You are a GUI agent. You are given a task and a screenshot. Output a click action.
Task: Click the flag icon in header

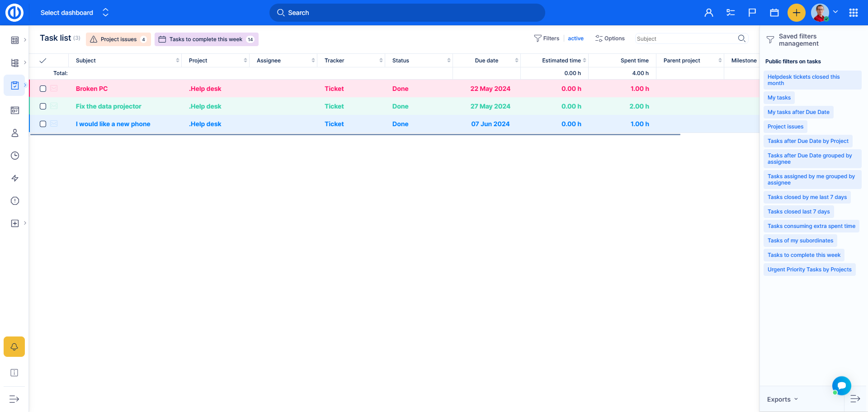pyautogui.click(x=752, y=13)
